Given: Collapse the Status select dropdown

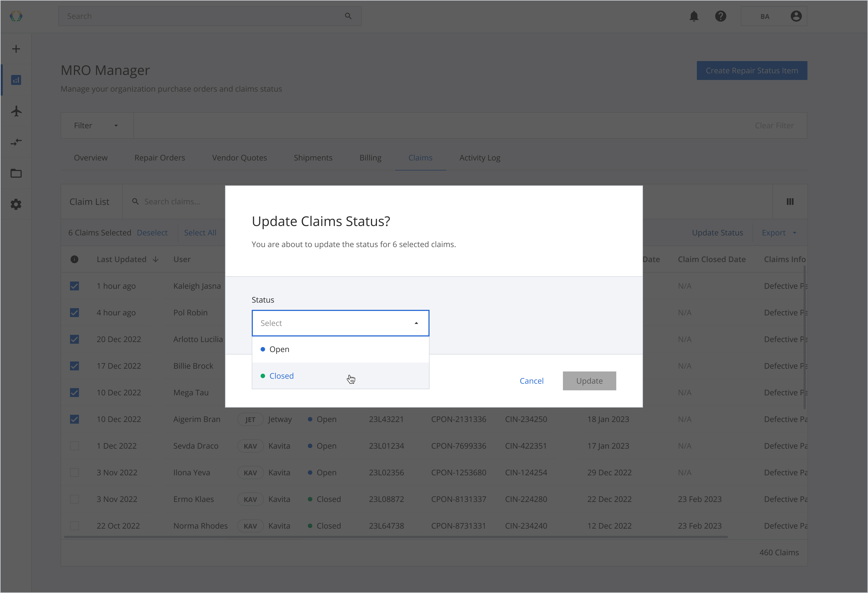Looking at the screenshot, I should [340, 323].
